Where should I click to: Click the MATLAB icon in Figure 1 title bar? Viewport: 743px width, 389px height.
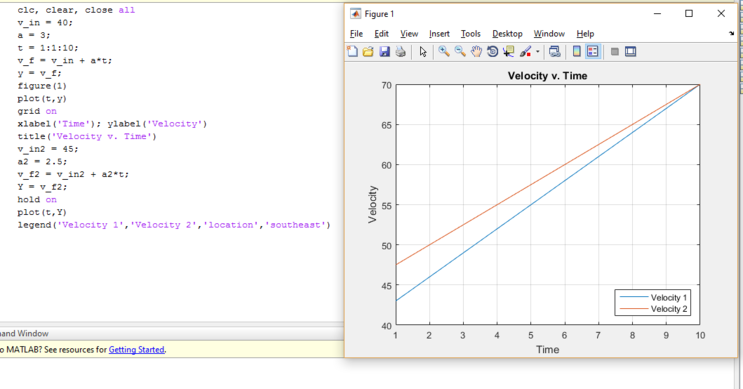[x=355, y=14]
